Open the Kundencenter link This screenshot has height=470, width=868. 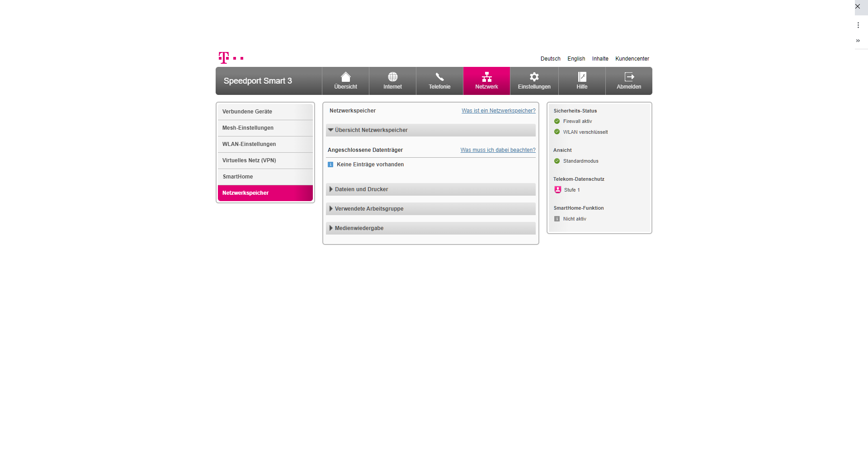click(x=632, y=59)
